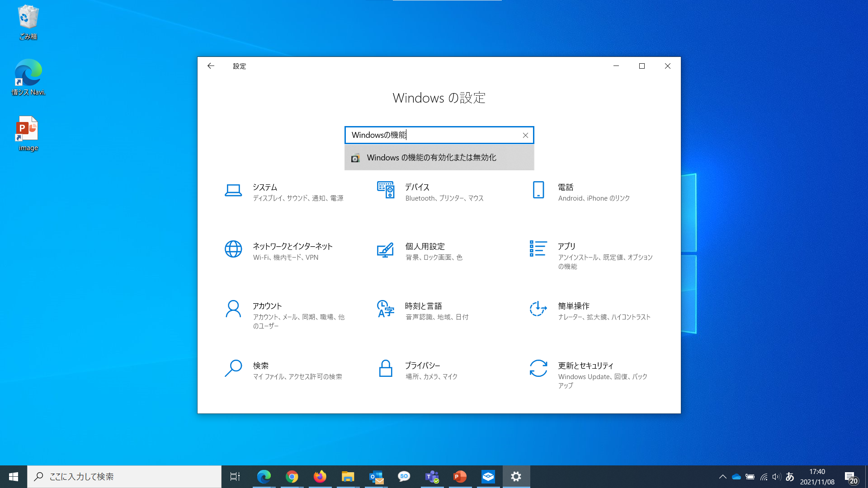Open 電話 category title

566,187
